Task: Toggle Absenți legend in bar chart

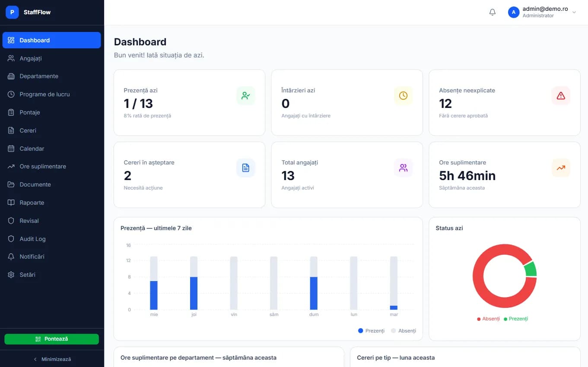Action: [404, 331]
